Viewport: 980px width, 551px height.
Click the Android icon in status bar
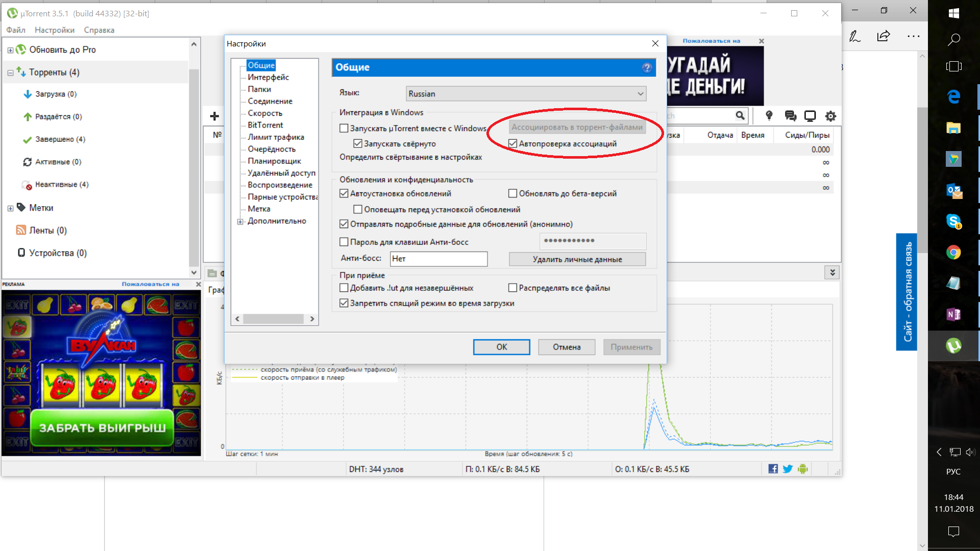point(803,469)
